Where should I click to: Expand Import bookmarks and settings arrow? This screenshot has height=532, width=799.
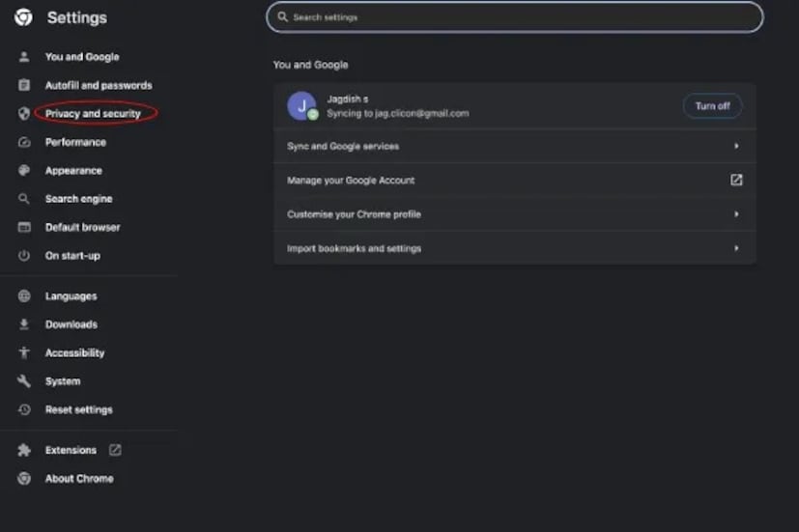pos(736,248)
